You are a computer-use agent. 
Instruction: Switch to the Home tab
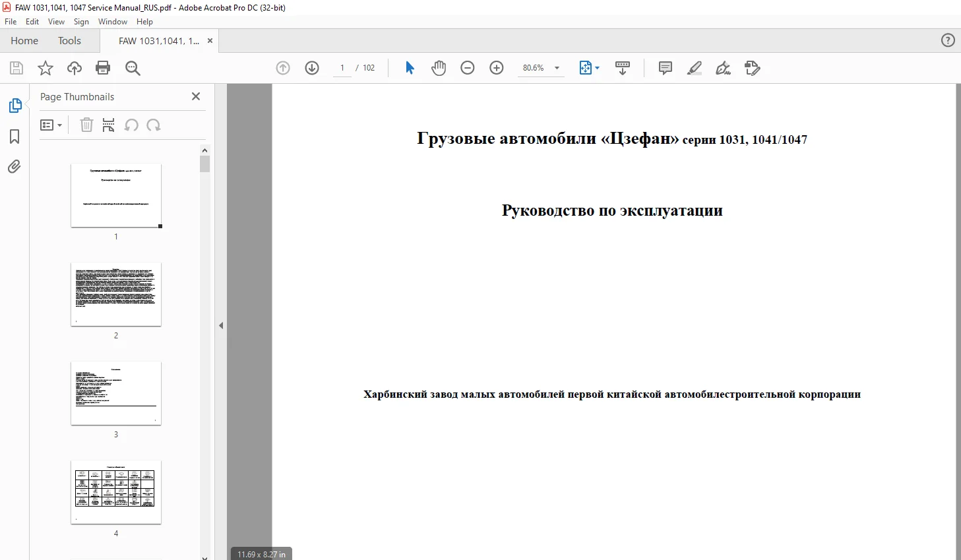click(24, 41)
